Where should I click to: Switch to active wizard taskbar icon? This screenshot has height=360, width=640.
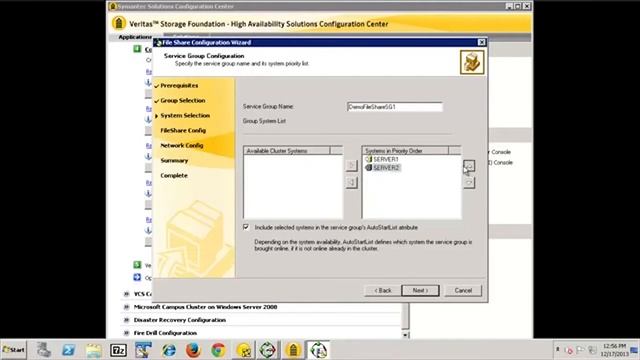[x=318, y=350]
